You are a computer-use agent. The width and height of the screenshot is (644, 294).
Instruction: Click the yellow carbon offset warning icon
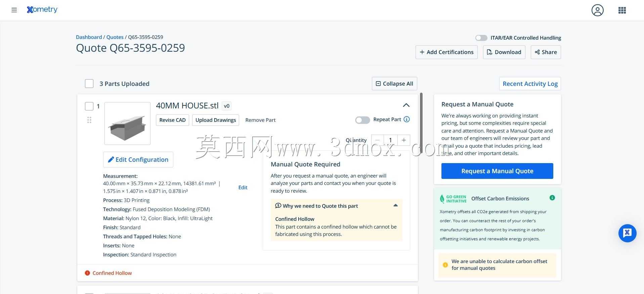point(445,265)
